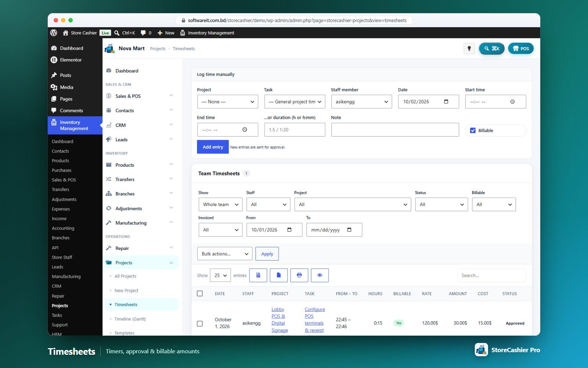588x368 pixels.
Task: Open the Project dropdown set to None
Action: [227, 102]
